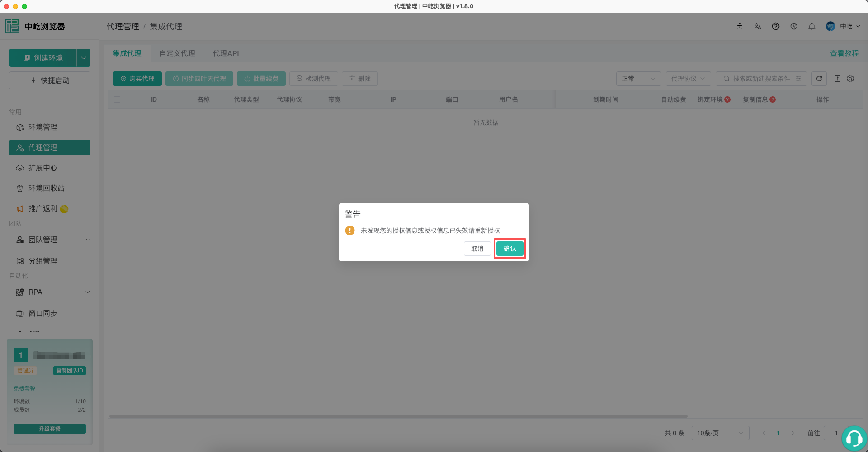Click the 复制信息 help question icon
Viewport: 868px width, 452px height.
pos(773,99)
